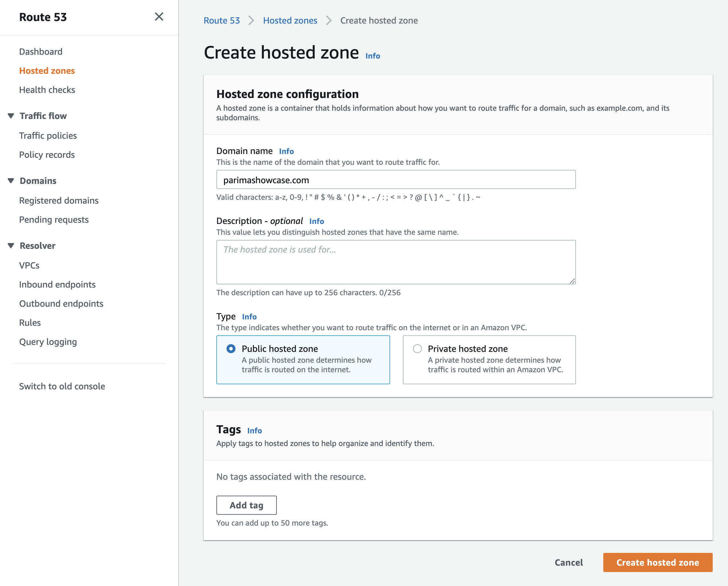Open Resolver Rules page

[30, 323]
